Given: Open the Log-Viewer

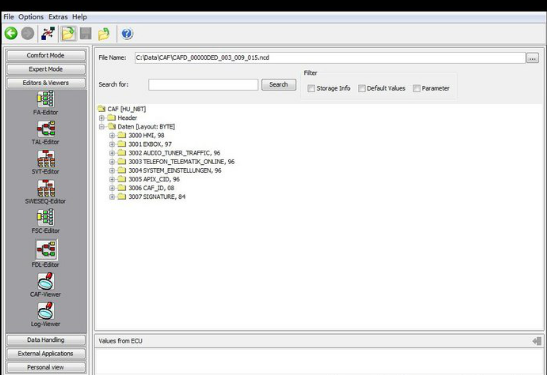Looking at the screenshot, I should [46, 311].
